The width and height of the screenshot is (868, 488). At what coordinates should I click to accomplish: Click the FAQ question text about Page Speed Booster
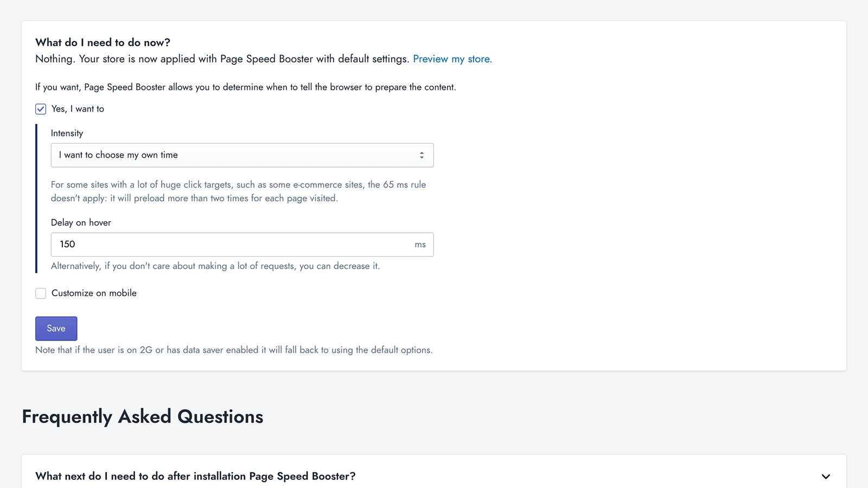(195, 476)
